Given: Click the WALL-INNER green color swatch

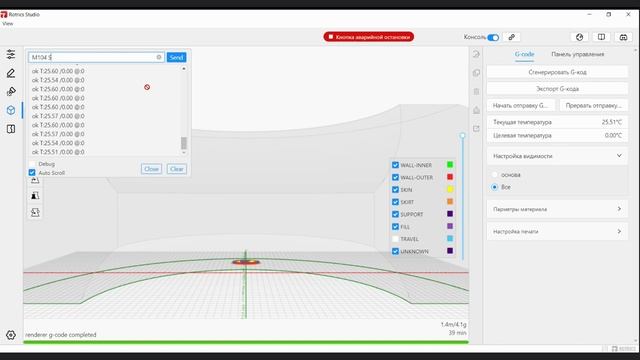Looking at the screenshot, I should click(450, 164).
